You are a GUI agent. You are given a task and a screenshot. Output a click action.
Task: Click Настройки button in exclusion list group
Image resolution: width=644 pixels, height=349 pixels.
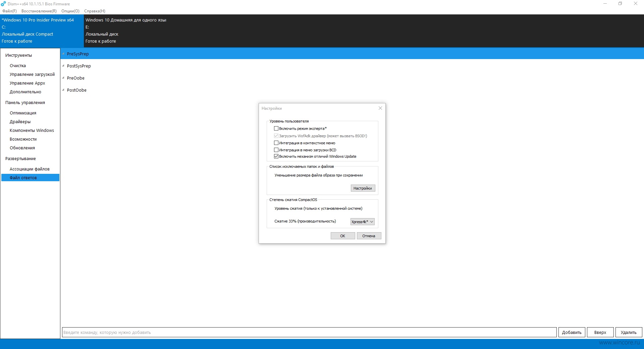pos(363,188)
